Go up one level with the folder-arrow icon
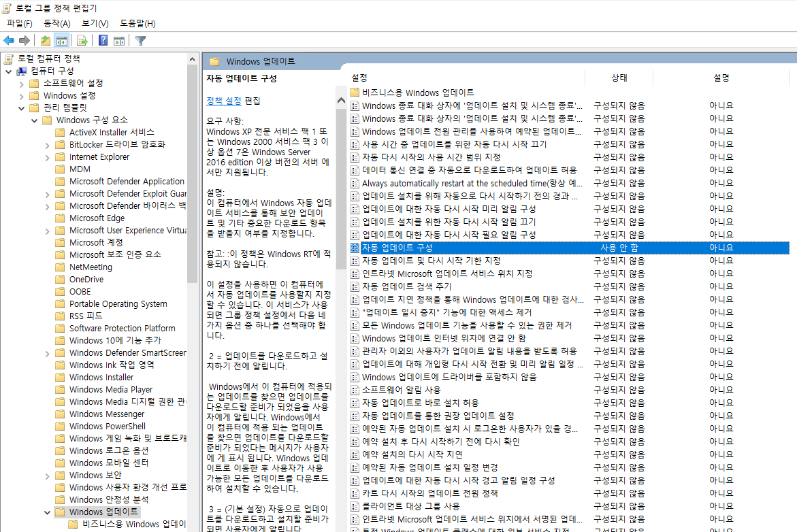 [x=46, y=41]
